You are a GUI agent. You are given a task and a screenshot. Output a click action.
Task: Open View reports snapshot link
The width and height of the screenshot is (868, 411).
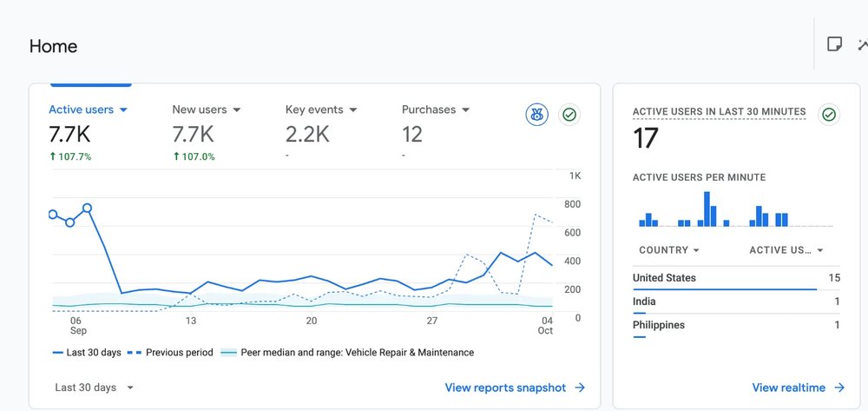515,388
